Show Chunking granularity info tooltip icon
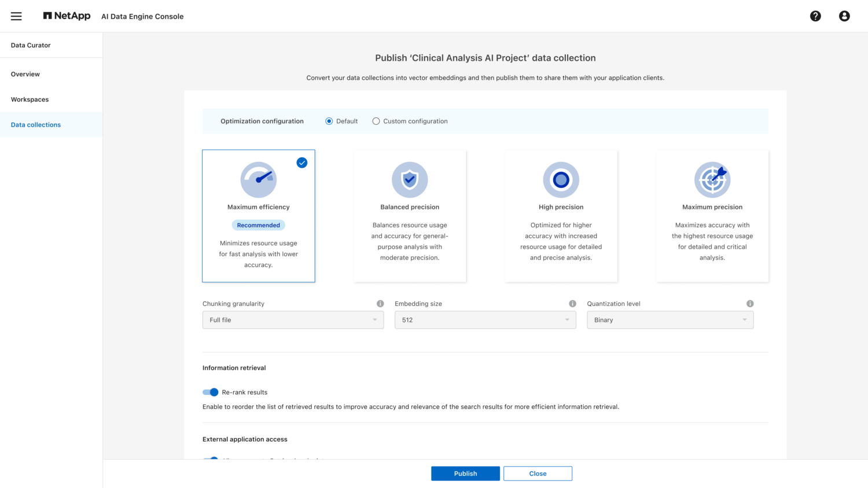 (x=380, y=304)
